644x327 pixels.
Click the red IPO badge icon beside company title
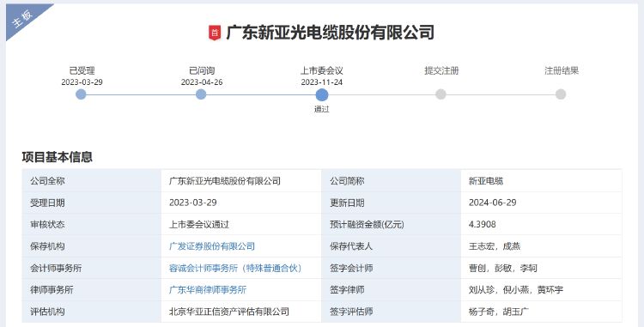[x=215, y=33]
